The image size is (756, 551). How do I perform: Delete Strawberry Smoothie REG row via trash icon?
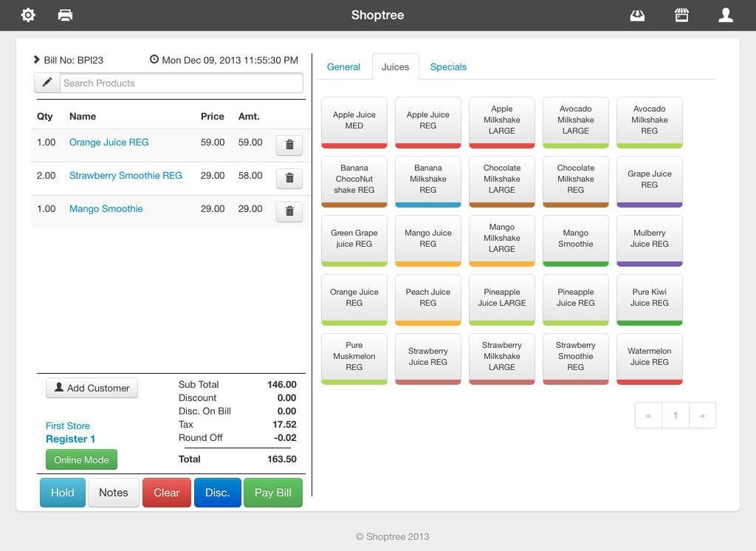coord(289,178)
